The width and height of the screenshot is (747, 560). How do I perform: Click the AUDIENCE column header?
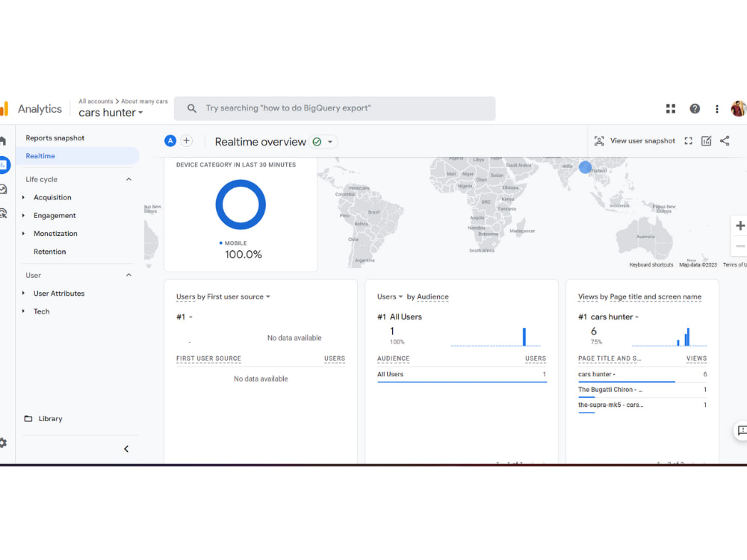click(393, 358)
